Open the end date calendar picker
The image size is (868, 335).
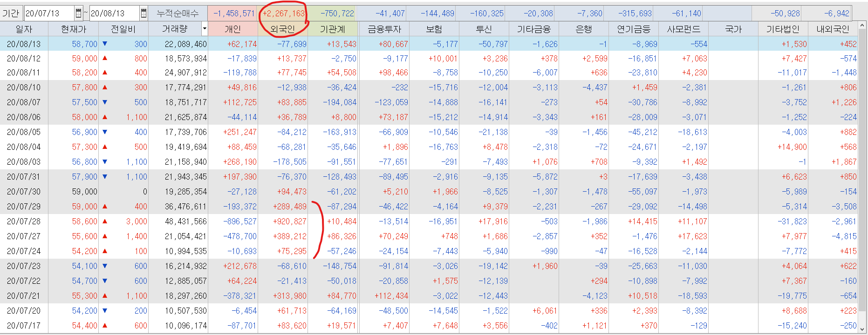click(144, 13)
